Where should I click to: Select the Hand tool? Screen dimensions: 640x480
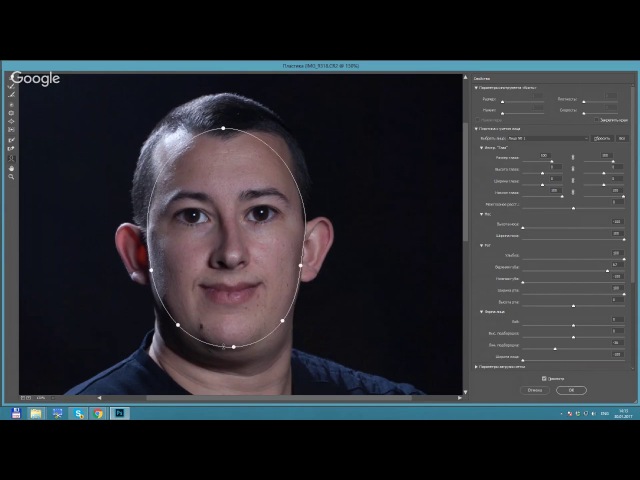pyautogui.click(x=11, y=168)
